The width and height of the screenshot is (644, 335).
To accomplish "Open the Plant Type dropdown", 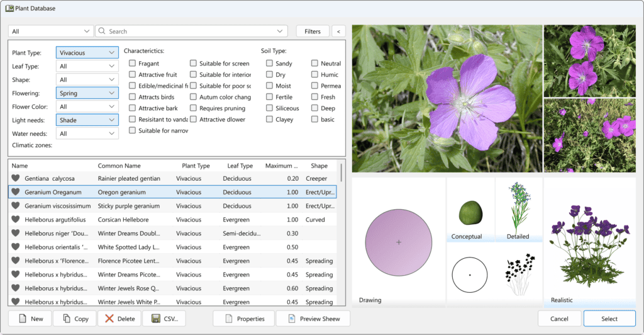I will coord(87,53).
